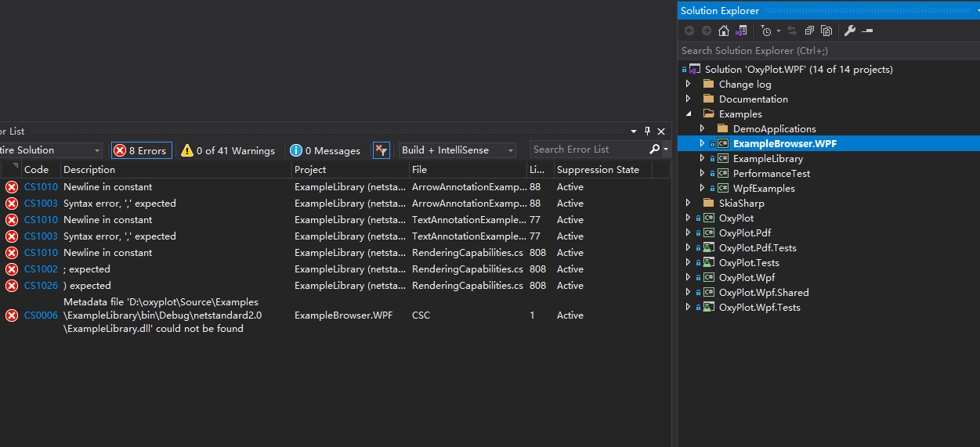Open the CS1026 error code link
This screenshot has width=980, height=447.
click(x=41, y=286)
